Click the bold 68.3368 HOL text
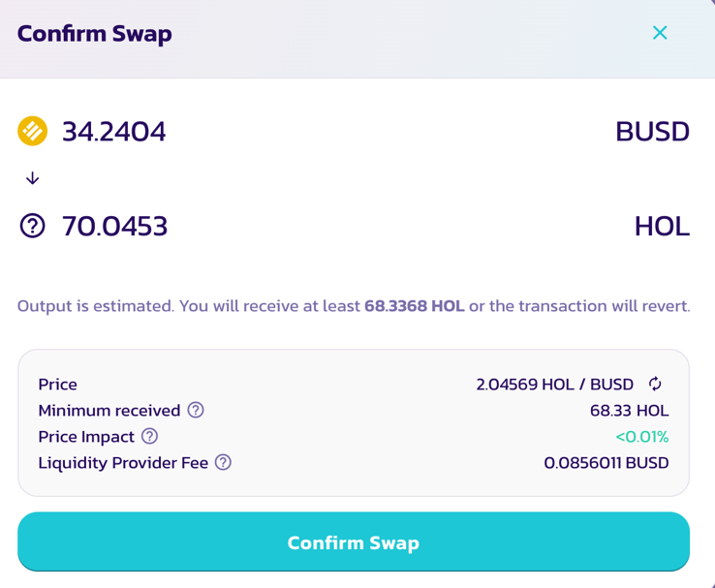The width and height of the screenshot is (715, 588). click(415, 305)
